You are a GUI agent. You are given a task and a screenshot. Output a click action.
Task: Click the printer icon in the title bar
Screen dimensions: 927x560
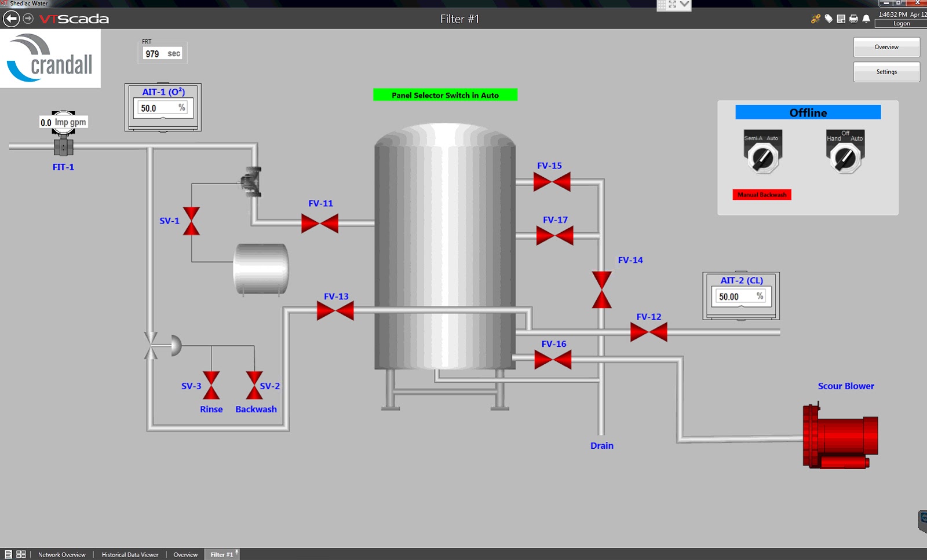point(852,19)
